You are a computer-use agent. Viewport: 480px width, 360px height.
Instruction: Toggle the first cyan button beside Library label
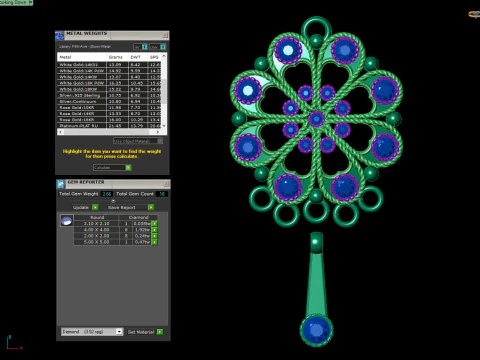pos(145,47)
